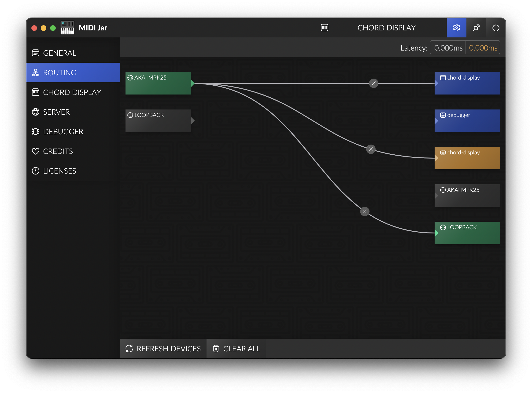
Task: Open the Licenses info item
Action: point(59,171)
